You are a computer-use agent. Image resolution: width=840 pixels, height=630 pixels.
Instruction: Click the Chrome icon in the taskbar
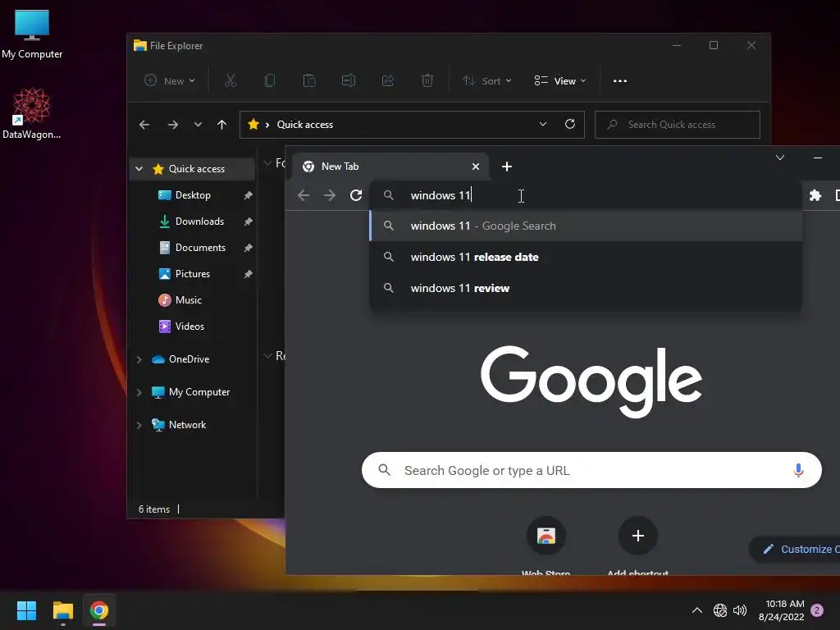point(99,610)
